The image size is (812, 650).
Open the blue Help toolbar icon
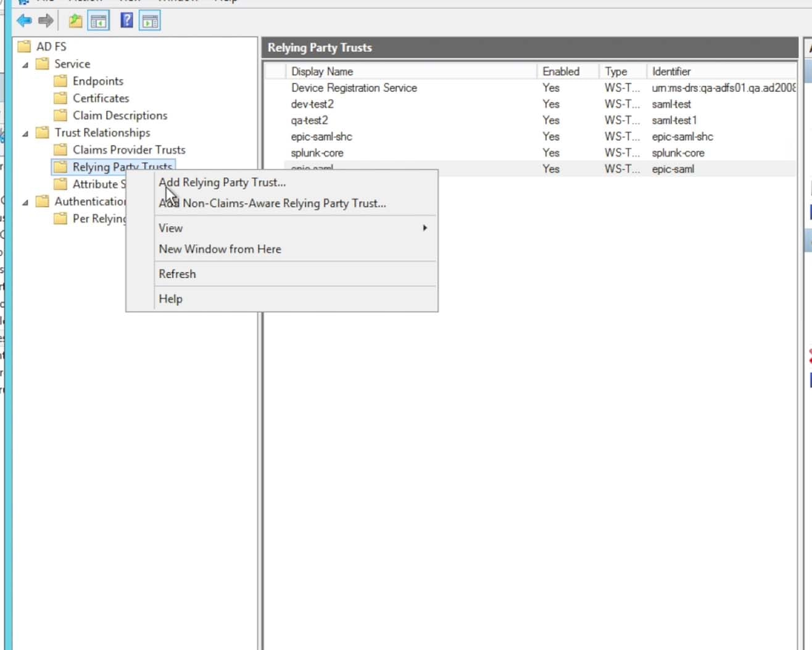[x=126, y=20]
